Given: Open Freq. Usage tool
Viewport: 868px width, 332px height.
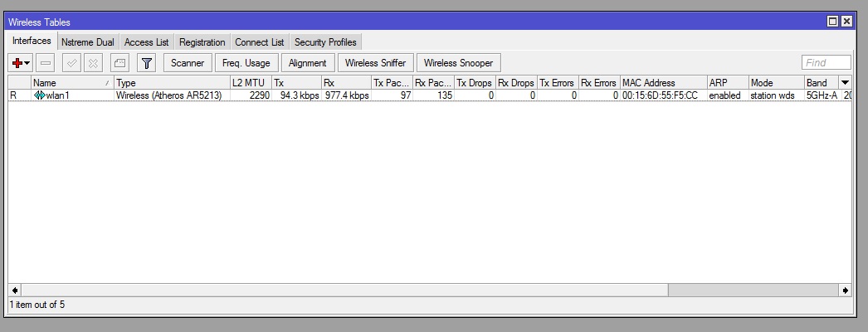Looking at the screenshot, I should (x=246, y=63).
